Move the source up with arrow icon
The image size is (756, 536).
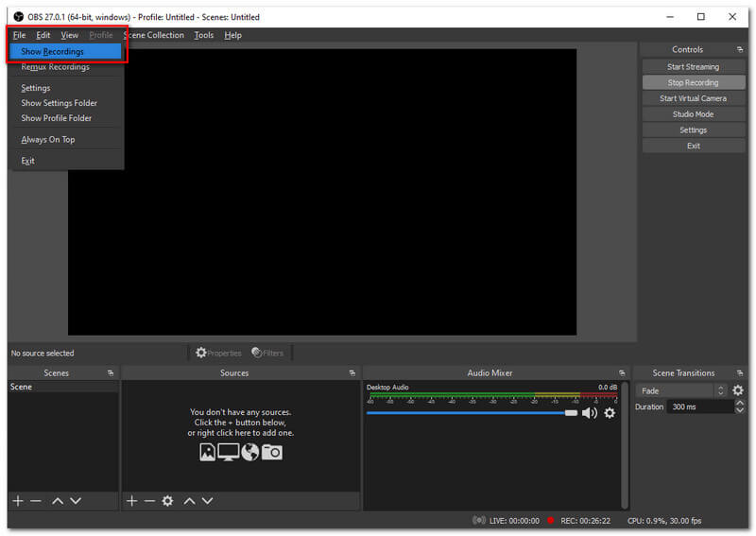click(189, 500)
